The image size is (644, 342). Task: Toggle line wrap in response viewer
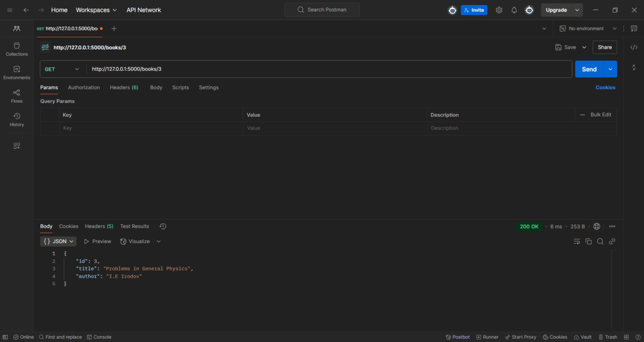coord(577,241)
